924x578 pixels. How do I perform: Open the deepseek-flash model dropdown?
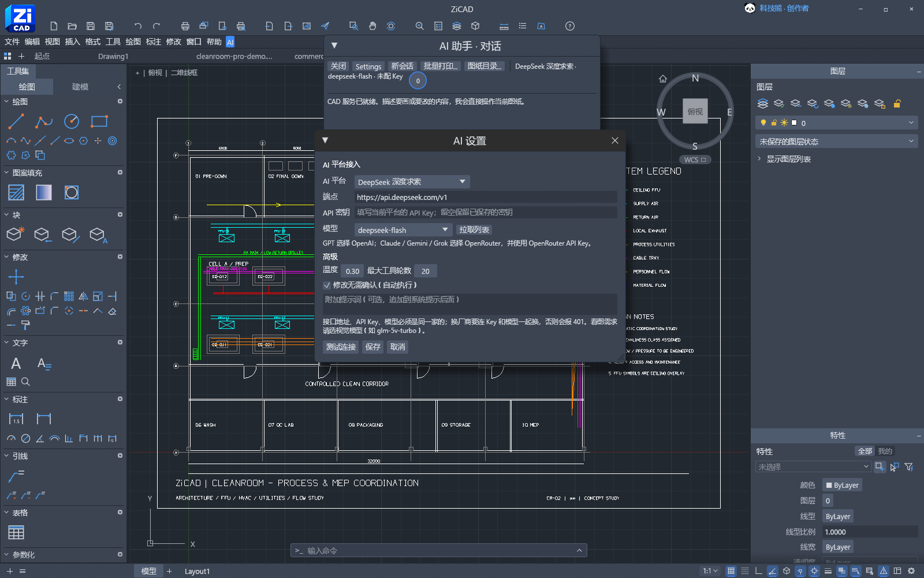[x=403, y=229]
